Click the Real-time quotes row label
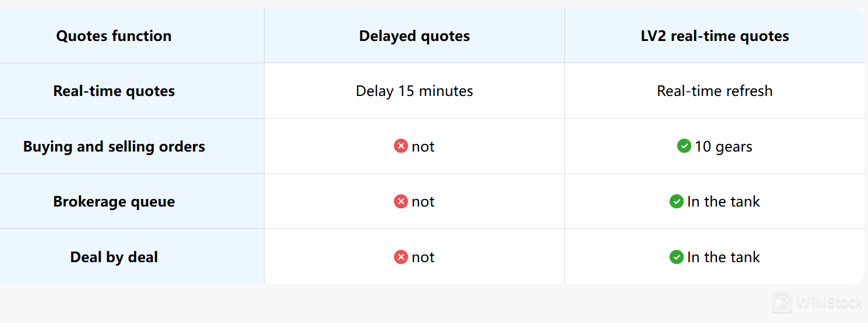The height and width of the screenshot is (323, 868). click(114, 91)
